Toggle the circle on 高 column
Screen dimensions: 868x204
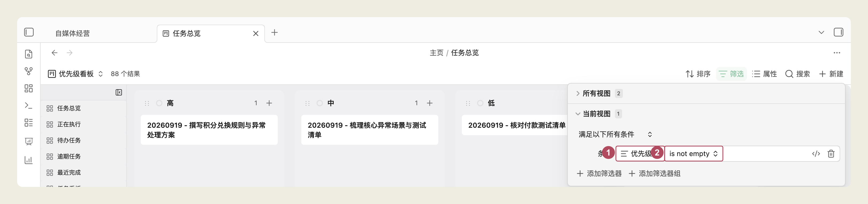click(x=159, y=103)
